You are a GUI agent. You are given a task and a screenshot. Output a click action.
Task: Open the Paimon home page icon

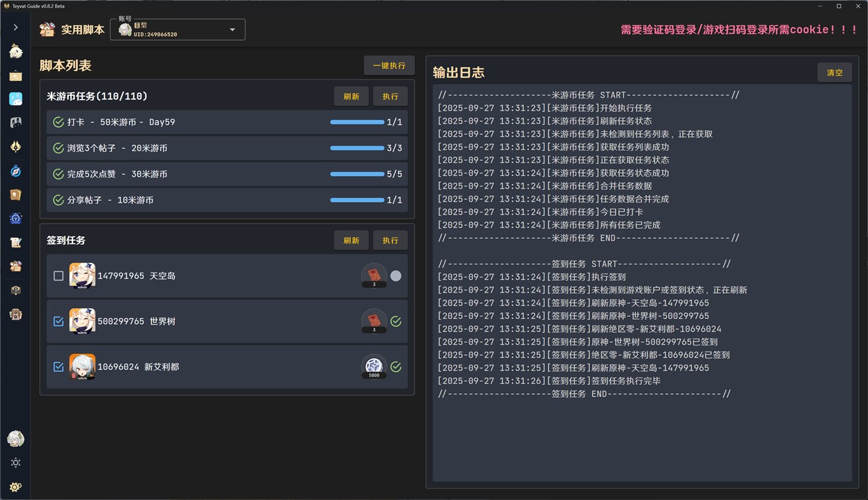(15, 51)
